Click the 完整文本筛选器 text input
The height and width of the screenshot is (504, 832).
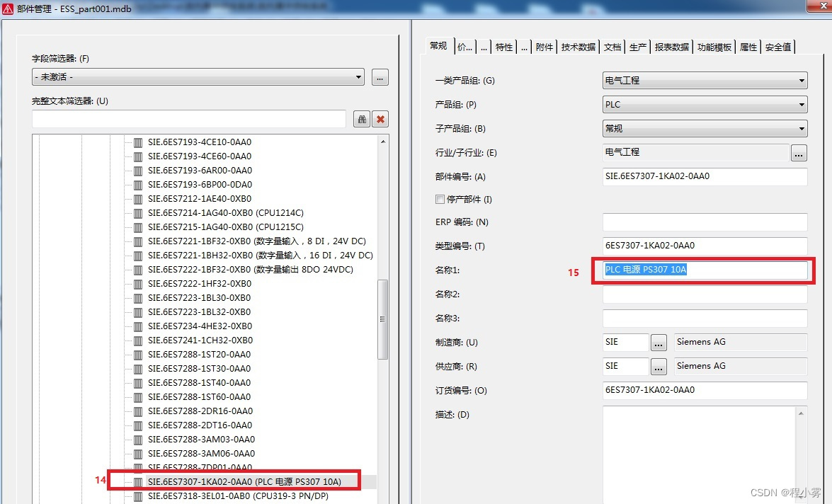tap(189, 119)
